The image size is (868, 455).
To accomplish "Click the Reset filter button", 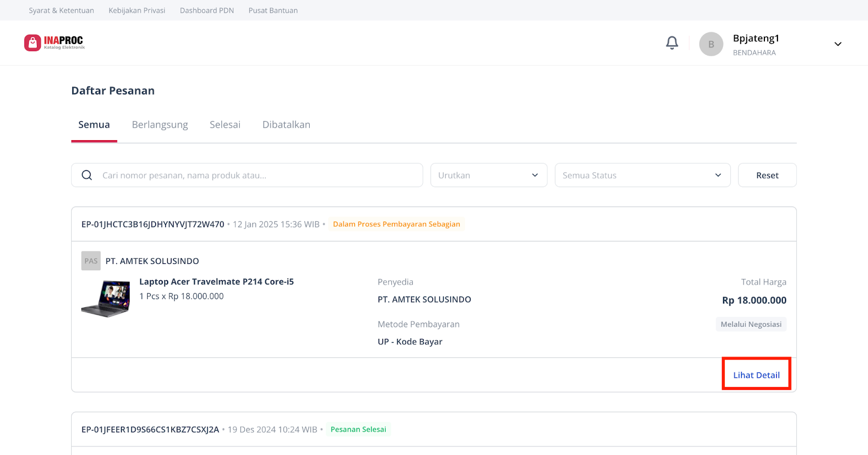I will click(x=767, y=175).
